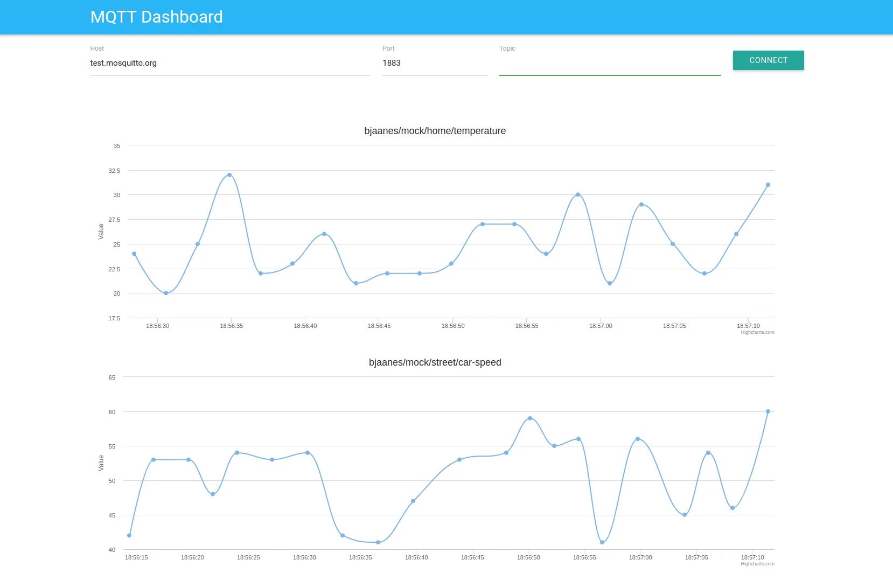
Task: Focus the Host input field
Action: [x=230, y=64]
